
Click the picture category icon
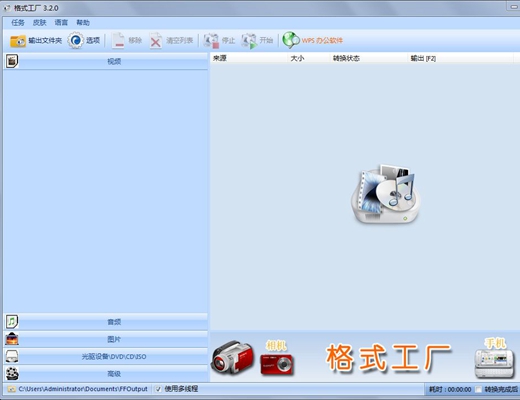[x=12, y=339]
